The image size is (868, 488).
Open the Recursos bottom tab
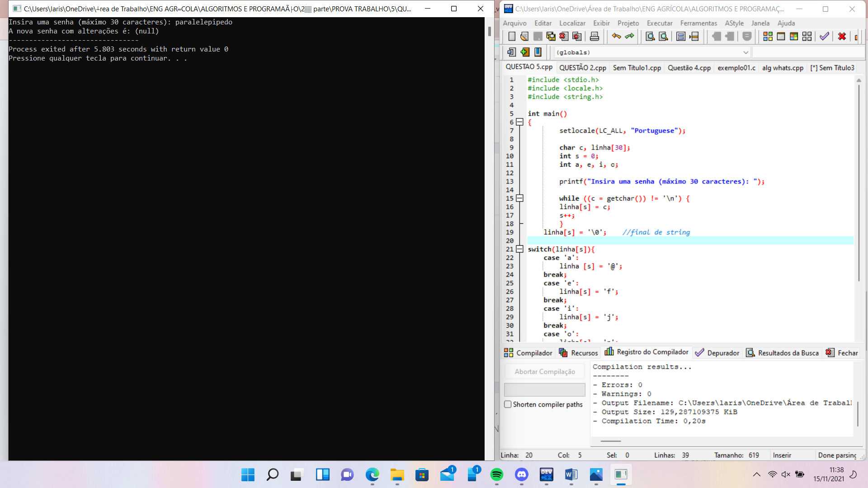[x=578, y=353]
